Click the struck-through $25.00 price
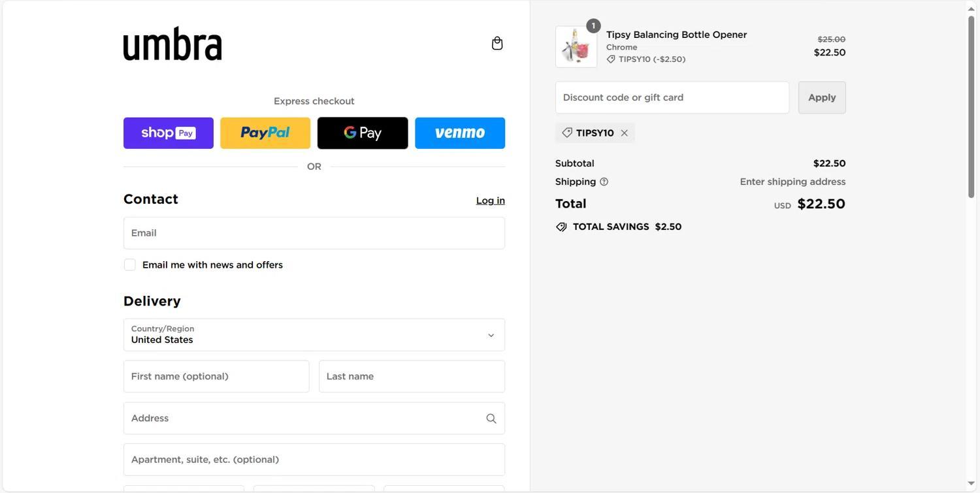980x493 pixels. (x=831, y=39)
